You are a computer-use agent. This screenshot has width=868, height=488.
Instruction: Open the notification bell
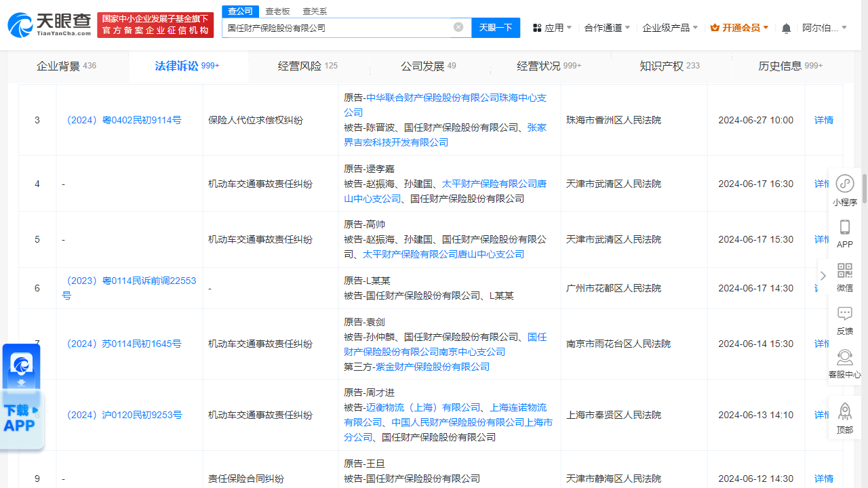(785, 27)
